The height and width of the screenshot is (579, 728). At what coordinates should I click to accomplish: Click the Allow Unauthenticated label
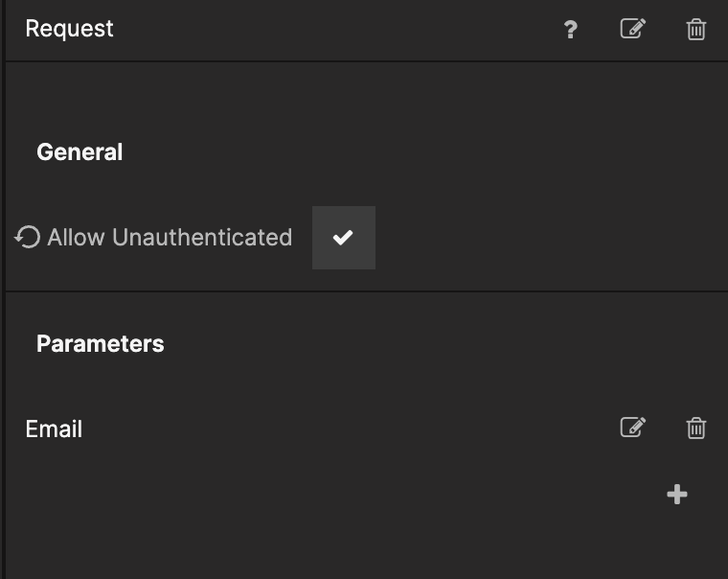pos(170,238)
